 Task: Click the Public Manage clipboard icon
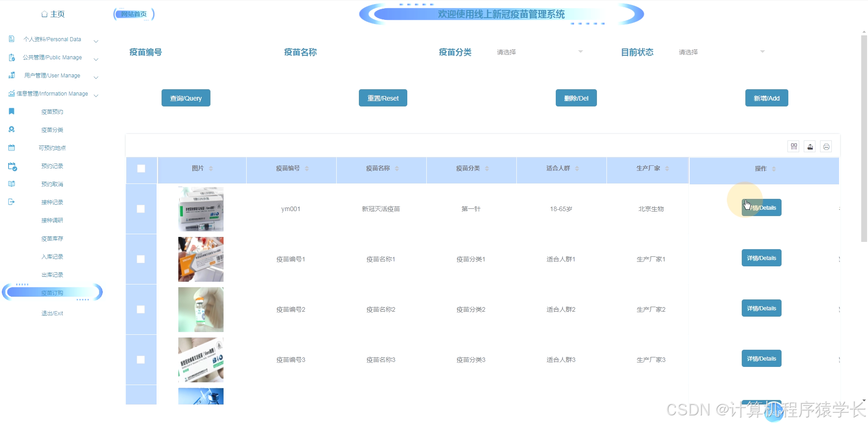point(11,57)
